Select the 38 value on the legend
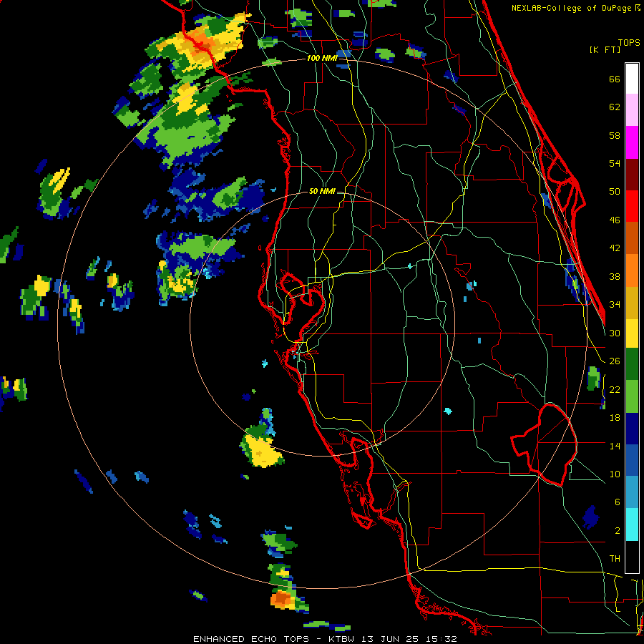Screen dimensions: 644x644 615,276
